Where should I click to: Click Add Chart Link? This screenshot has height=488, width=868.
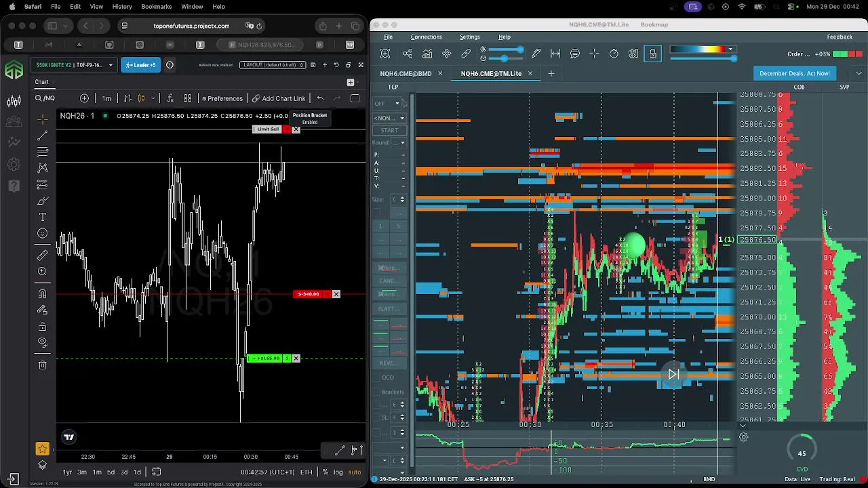(x=279, y=98)
